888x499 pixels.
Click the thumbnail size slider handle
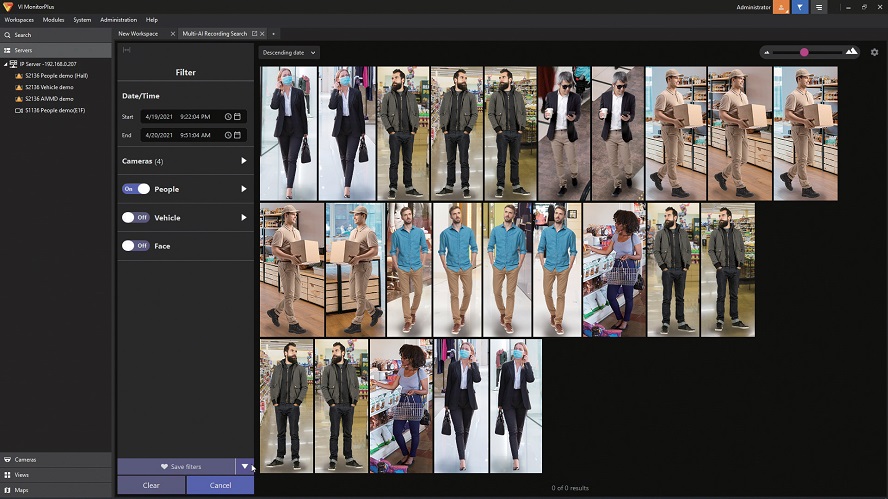pos(804,52)
